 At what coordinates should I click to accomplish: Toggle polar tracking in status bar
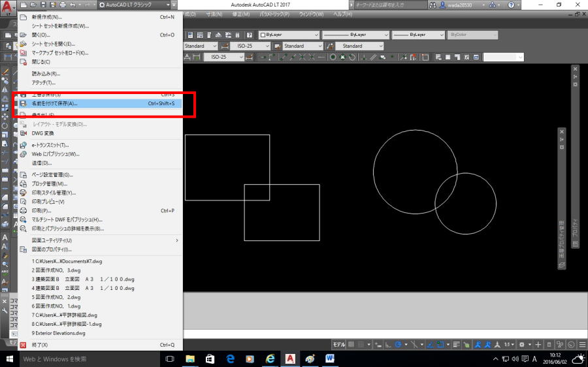pos(398,344)
